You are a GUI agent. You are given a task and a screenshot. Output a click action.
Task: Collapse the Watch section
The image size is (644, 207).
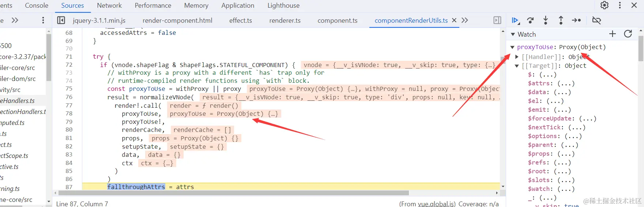pos(513,34)
